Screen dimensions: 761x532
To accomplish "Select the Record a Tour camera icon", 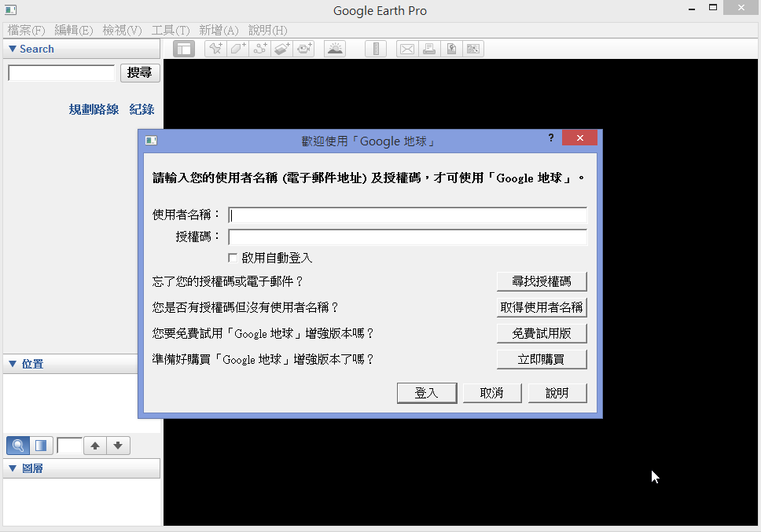I will (304, 49).
